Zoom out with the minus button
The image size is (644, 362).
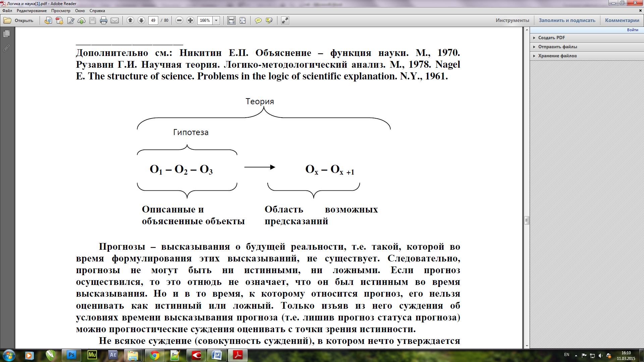179,20
